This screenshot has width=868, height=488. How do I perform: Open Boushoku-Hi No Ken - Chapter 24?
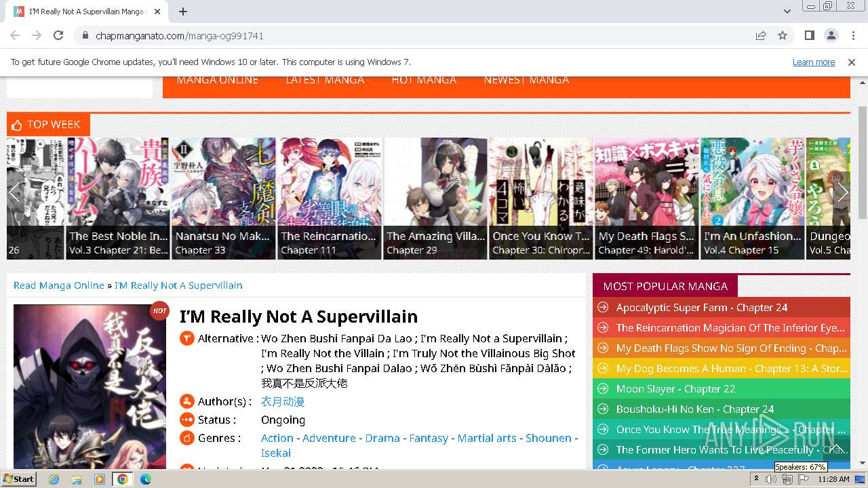point(695,409)
